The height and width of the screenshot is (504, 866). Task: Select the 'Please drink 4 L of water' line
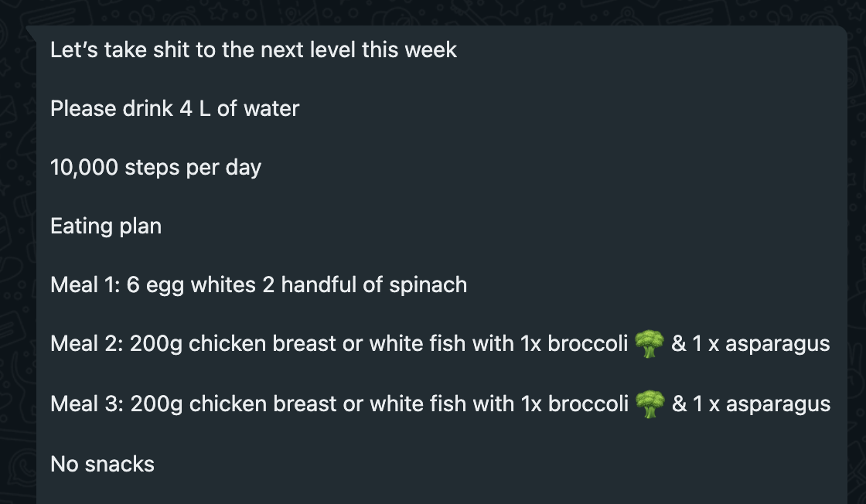(175, 109)
